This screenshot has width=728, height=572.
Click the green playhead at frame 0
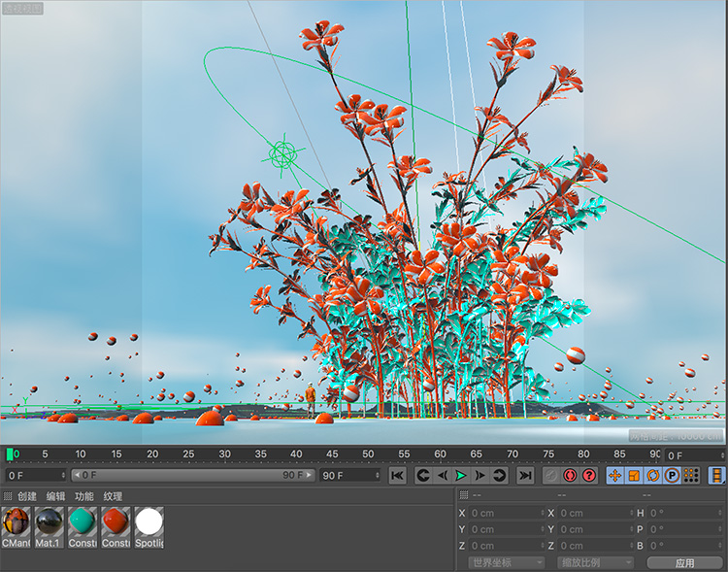click(x=10, y=454)
